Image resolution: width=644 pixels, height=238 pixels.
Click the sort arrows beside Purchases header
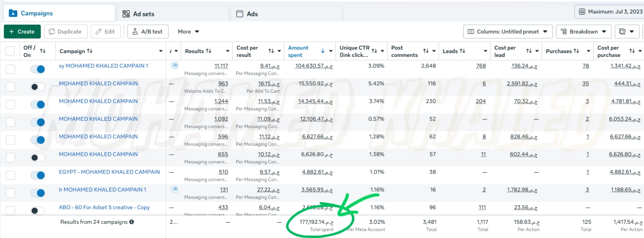(x=576, y=51)
